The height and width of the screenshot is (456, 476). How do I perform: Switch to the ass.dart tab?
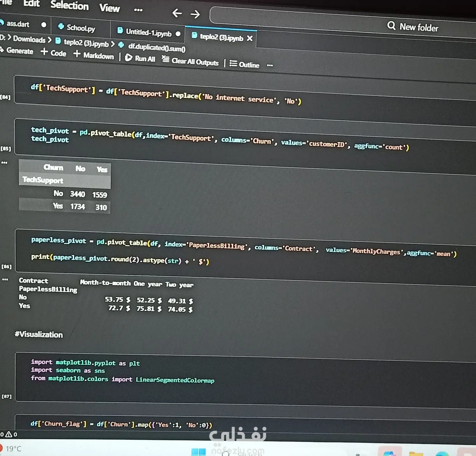[x=18, y=24]
